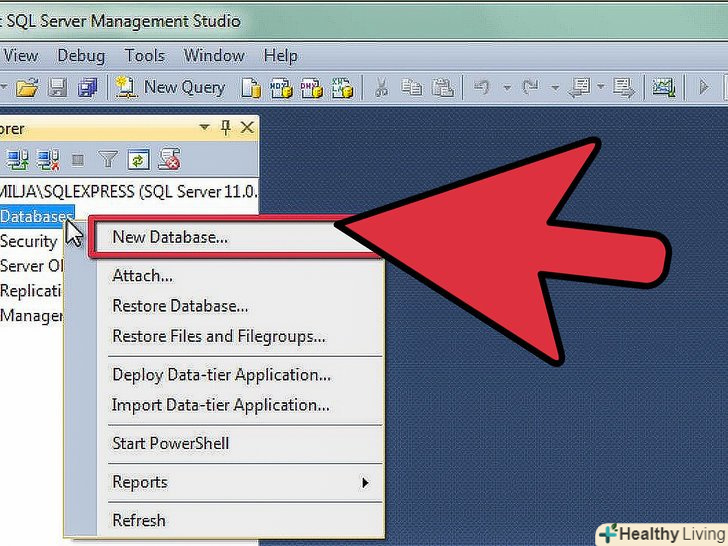Image resolution: width=728 pixels, height=546 pixels.
Task: Open the Activity Monitor icon
Action: point(664,87)
